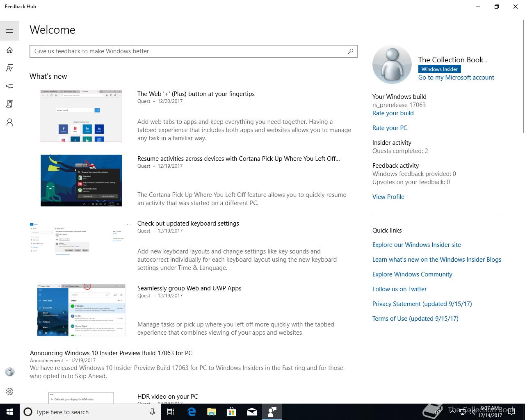The height and width of the screenshot is (420, 525).
Task: Click the taskbar microphone icon
Action: tap(152, 412)
